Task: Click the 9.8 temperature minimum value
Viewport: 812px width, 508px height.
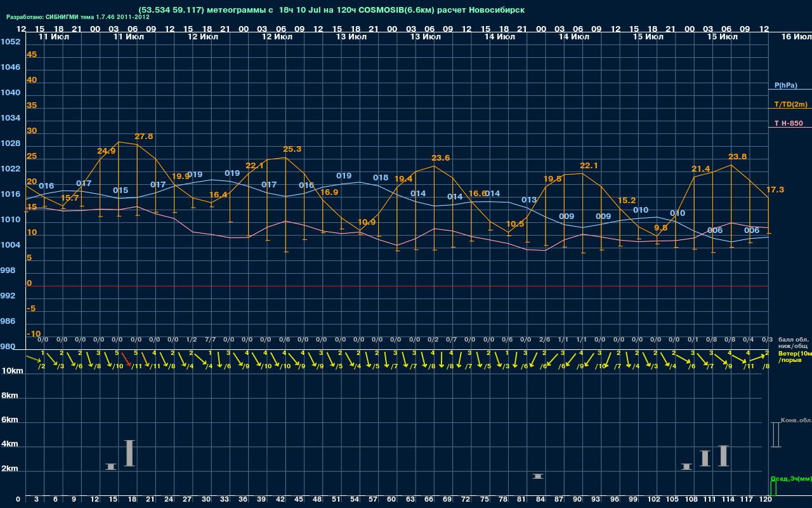Action: click(x=660, y=227)
